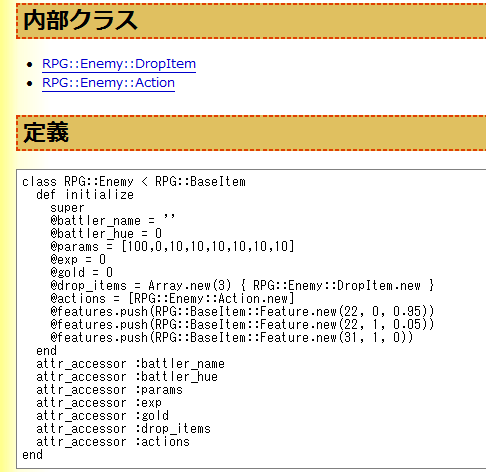
Task: Click the 'super' code line
Action: (x=67, y=208)
